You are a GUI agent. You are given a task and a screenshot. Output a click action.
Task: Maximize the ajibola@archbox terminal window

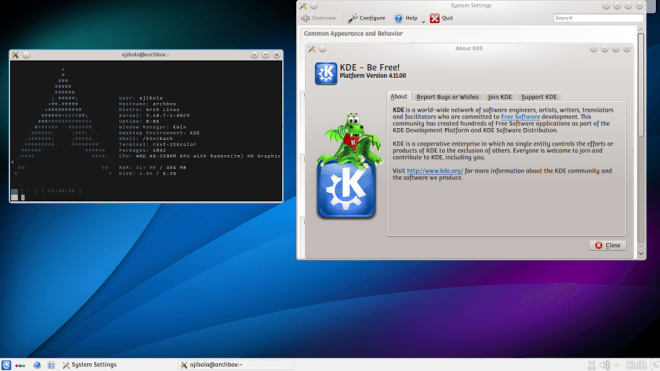click(265, 55)
